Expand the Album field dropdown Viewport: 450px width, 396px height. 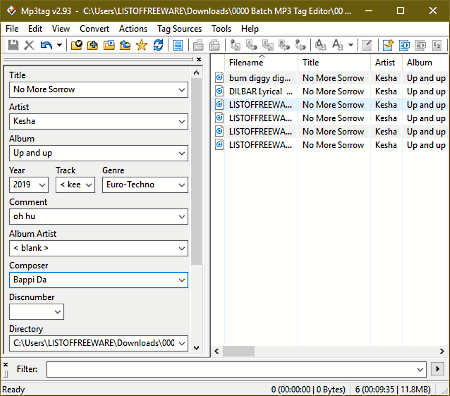point(182,153)
